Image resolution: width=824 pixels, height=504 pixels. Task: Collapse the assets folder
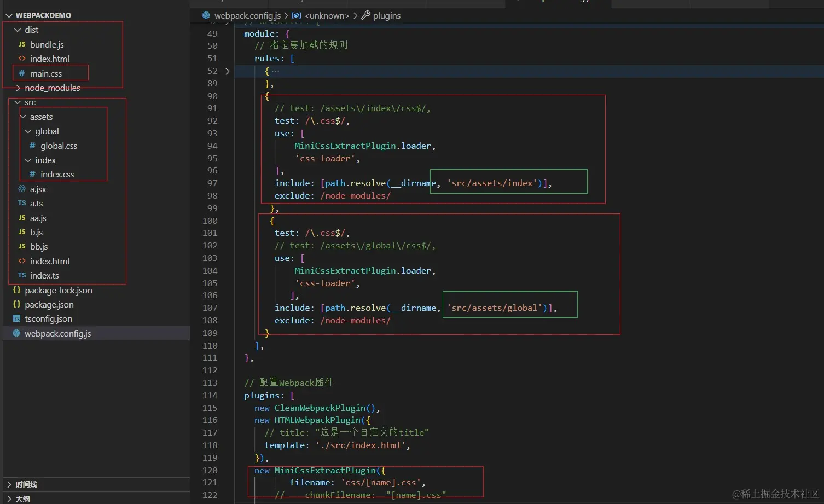pyautogui.click(x=23, y=117)
